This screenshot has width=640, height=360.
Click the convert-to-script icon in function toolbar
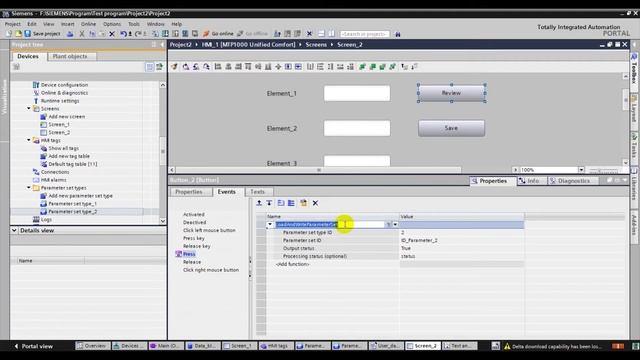point(303,203)
